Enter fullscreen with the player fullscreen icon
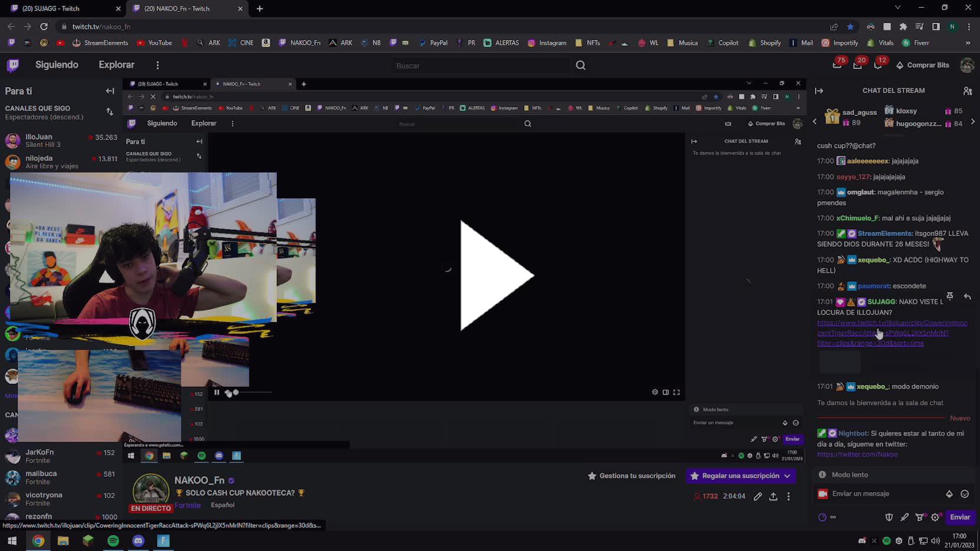 point(677,391)
